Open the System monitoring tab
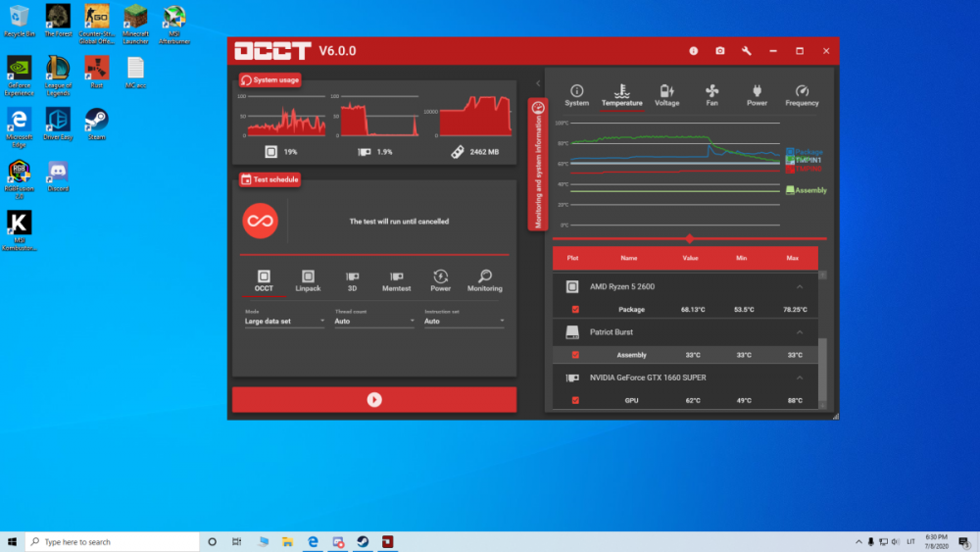 577,96
